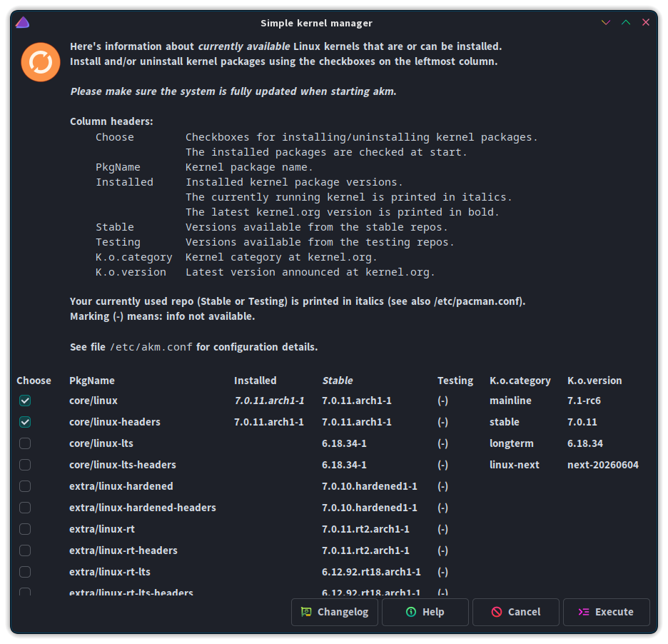This screenshot has height=644, width=668.
Task: Click the purple app icon in the title bar
Action: 23,23
